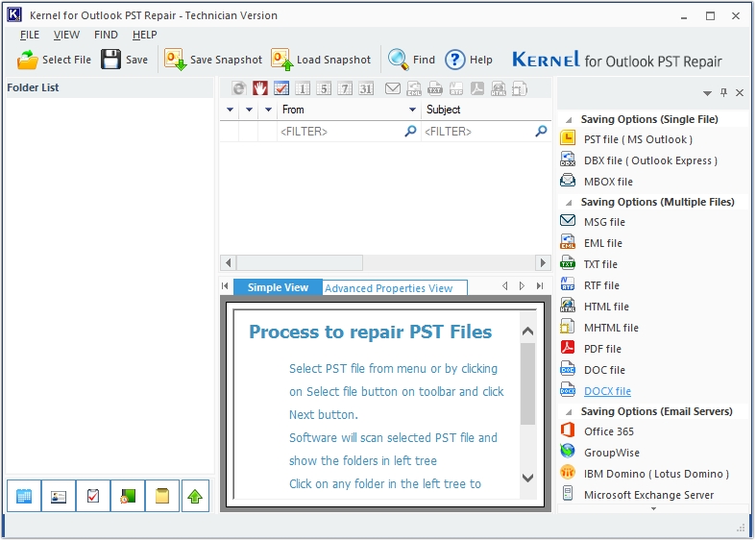Screen dimensions: 756x541
Task: Click the Subject filter search magnifier
Action: [x=542, y=131]
